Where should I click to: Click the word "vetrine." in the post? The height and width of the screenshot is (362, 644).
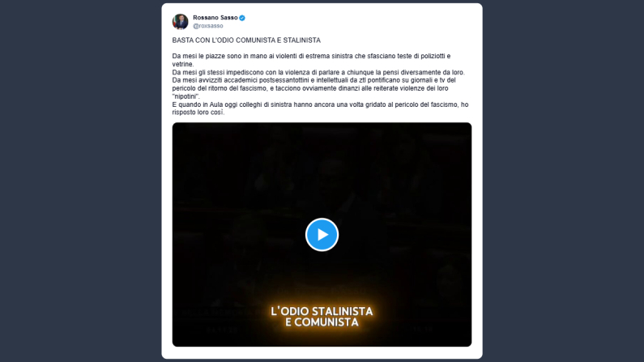183,64
